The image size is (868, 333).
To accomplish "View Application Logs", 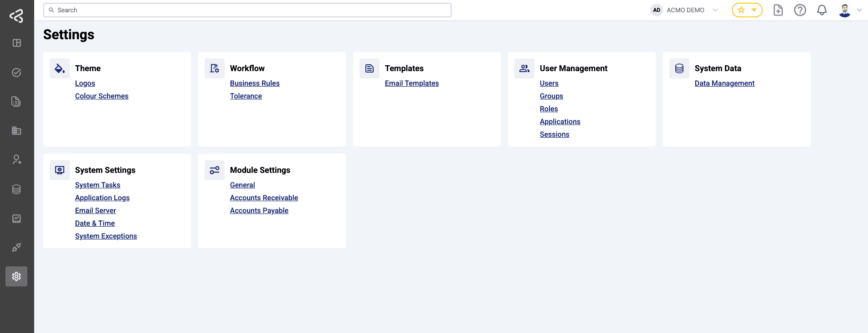I will [x=102, y=198].
